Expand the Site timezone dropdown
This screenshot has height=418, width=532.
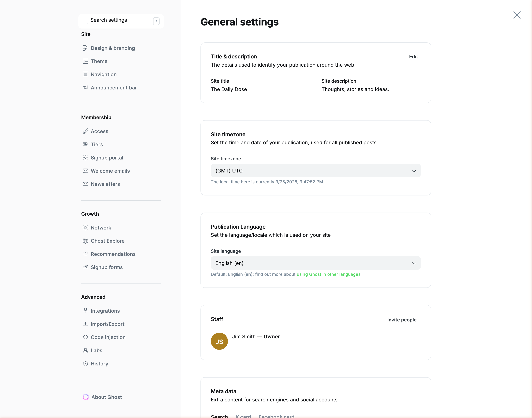(315, 171)
